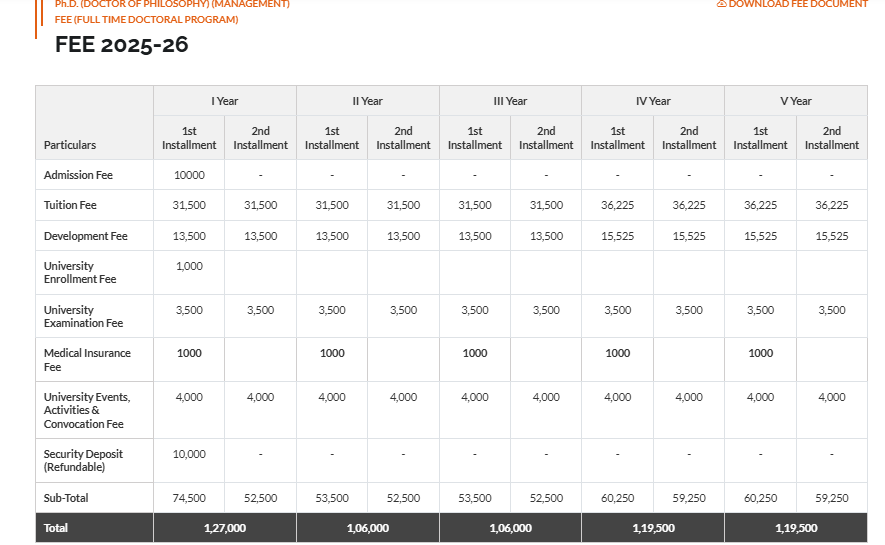Select the II Year column header
This screenshot has height=545, width=885.
368,101
